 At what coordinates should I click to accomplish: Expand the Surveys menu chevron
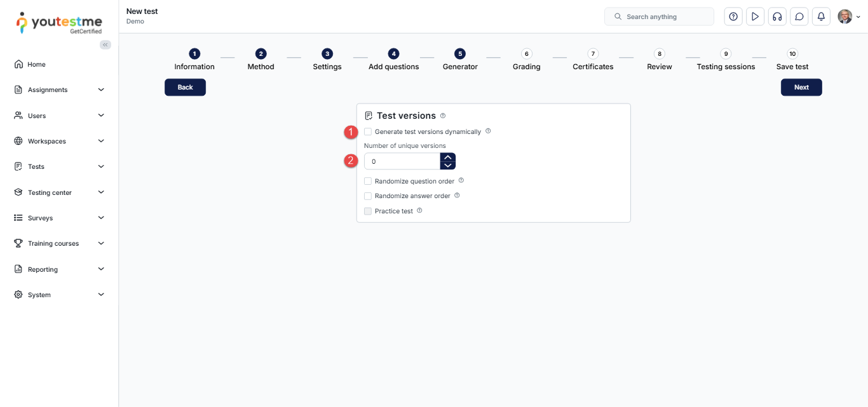[101, 218]
